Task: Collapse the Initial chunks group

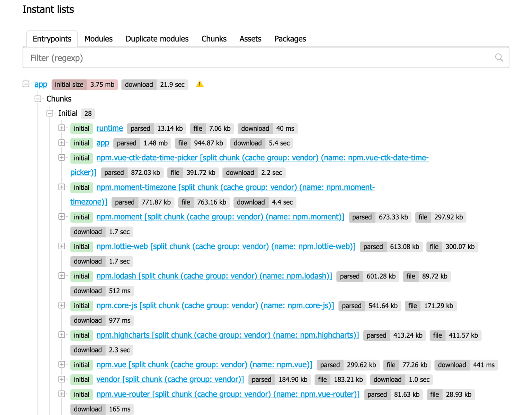Action: point(50,113)
